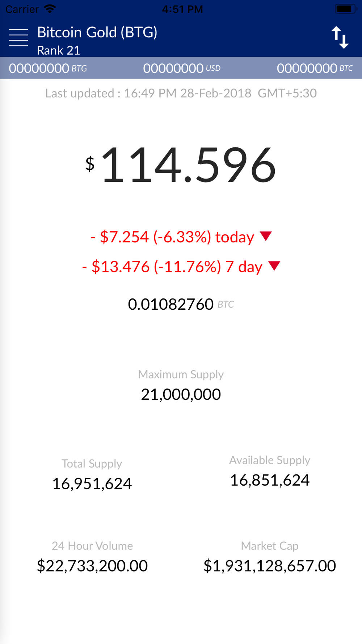Tap the 24 Hour Volume amount
Image resolution: width=362 pixels, height=644 pixels.
pos(92,566)
